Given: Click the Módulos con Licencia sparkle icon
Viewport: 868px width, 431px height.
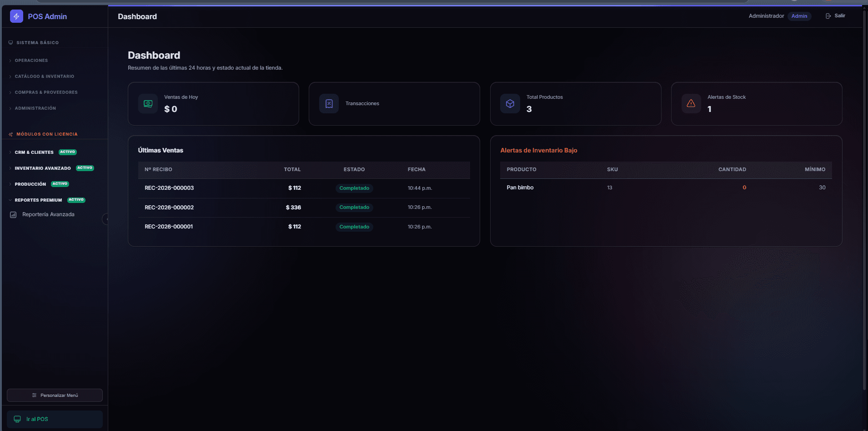Looking at the screenshot, I should coord(10,134).
